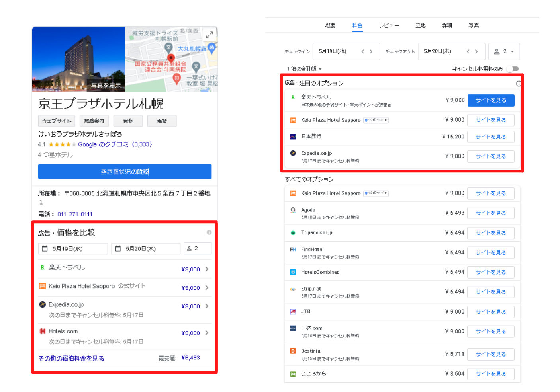Viewport: 560px width, 392px height.
Task: Switch to the 詳細 tab
Action: point(447,25)
